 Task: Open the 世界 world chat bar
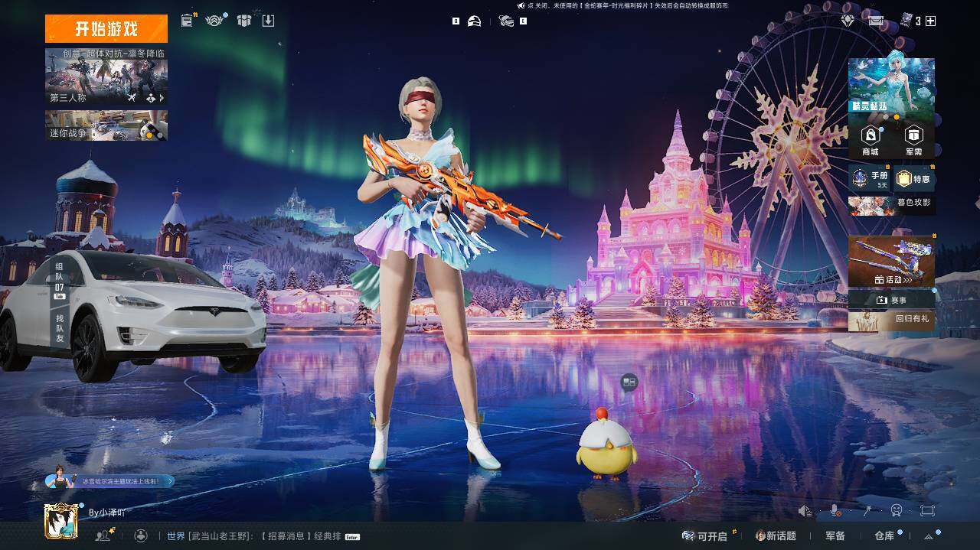coord(263,536)
